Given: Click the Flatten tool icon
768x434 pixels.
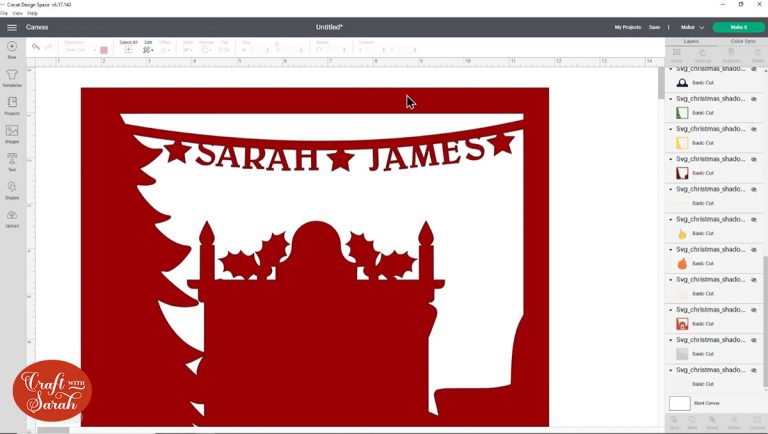Looking at the screenshot, I should (x=734, y=420).
